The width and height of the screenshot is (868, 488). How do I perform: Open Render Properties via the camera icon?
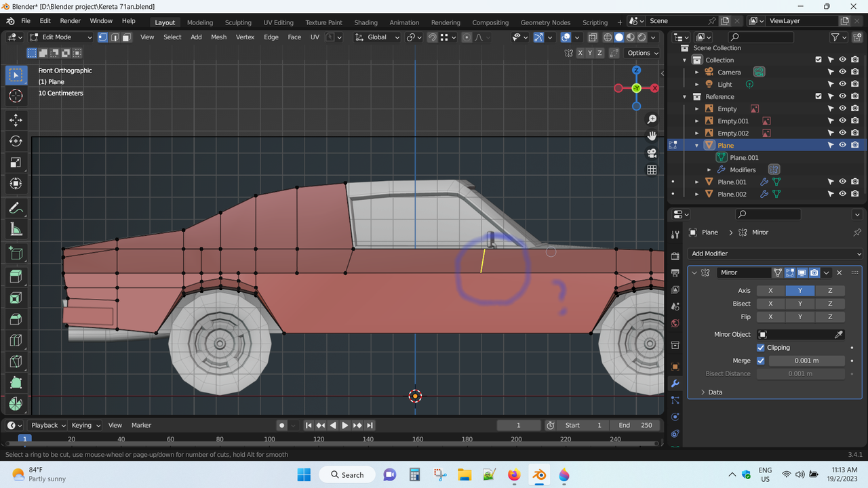[675, 256]
